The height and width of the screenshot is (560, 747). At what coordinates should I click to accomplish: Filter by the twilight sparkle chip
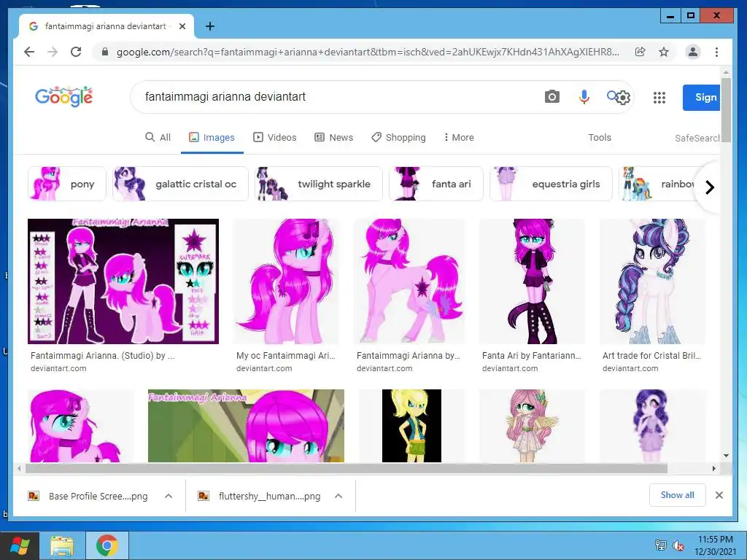click(x=318, y=184)
